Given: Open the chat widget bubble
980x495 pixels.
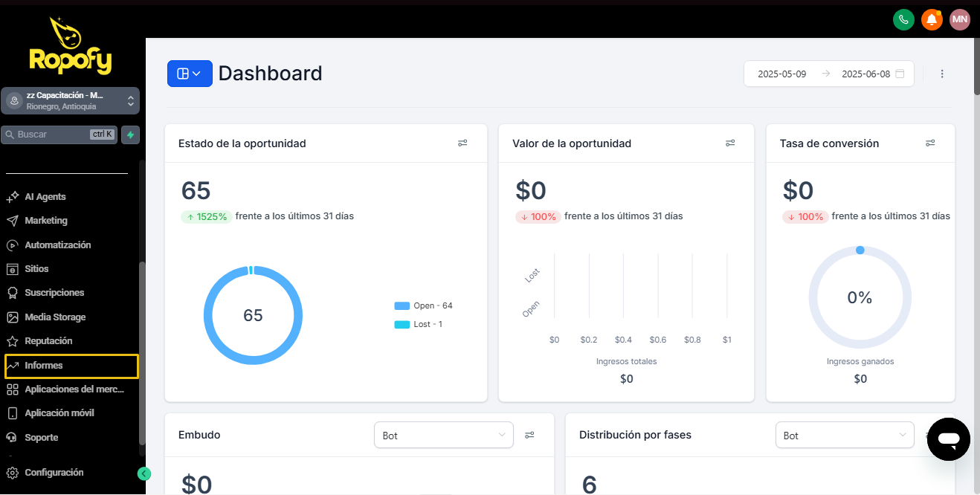Looking at the screenshot, I should [949, 439].
